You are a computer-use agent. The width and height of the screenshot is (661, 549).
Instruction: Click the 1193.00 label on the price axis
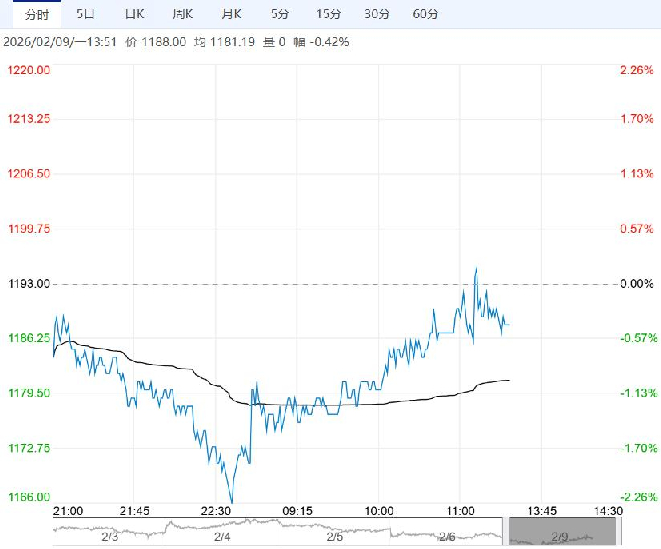(x=28, y=284)
